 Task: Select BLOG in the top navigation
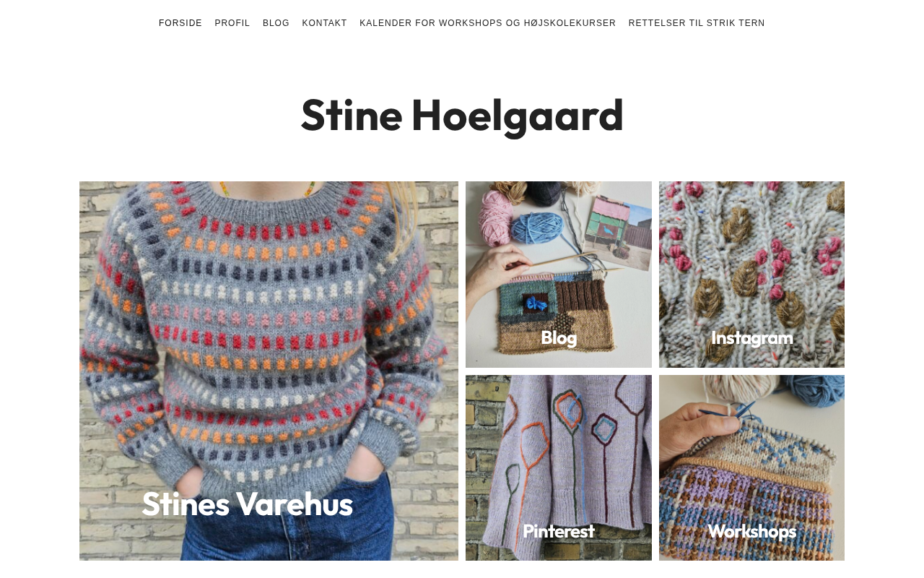coord(276,23)
